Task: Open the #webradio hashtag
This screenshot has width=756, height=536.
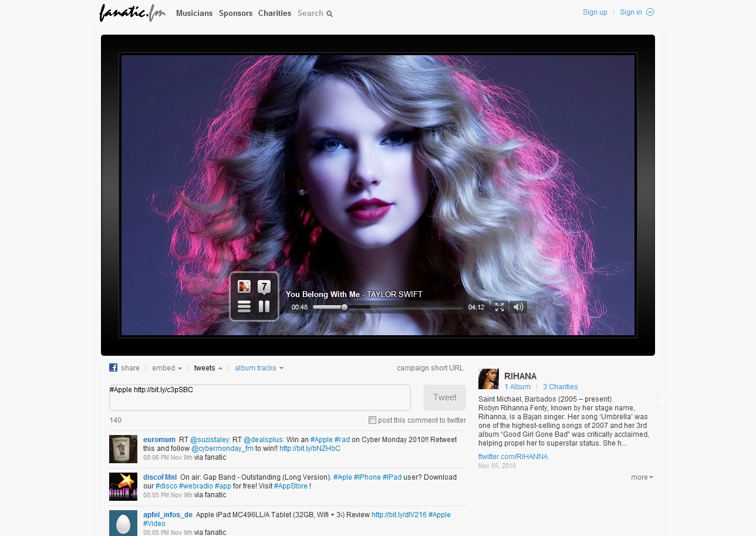Action: pyautogui.click(x=195, y=486)
